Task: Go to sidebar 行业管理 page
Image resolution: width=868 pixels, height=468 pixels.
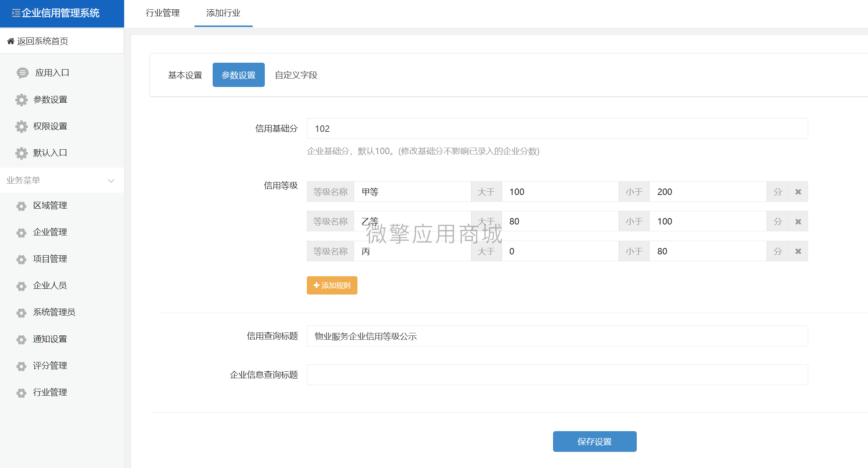Action: click(50, 392)
